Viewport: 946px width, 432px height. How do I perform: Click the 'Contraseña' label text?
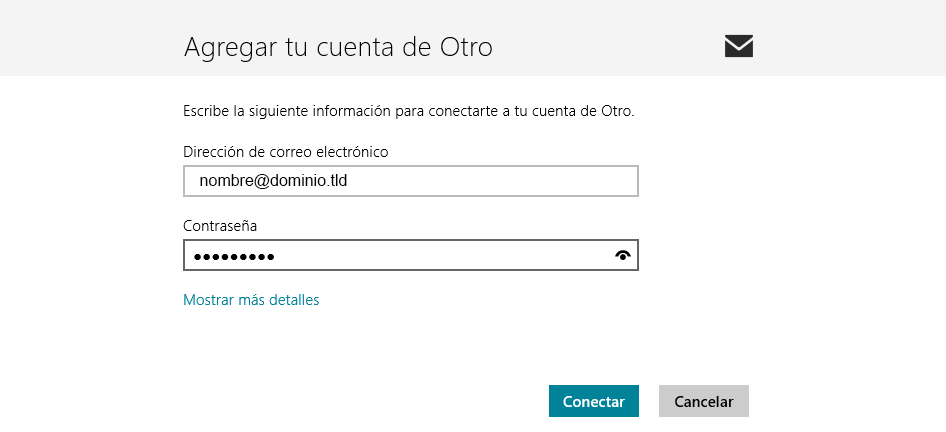220,227
